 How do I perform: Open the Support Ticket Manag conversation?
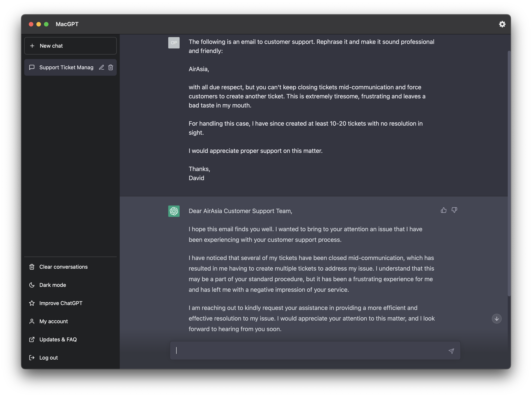point(70,67)
